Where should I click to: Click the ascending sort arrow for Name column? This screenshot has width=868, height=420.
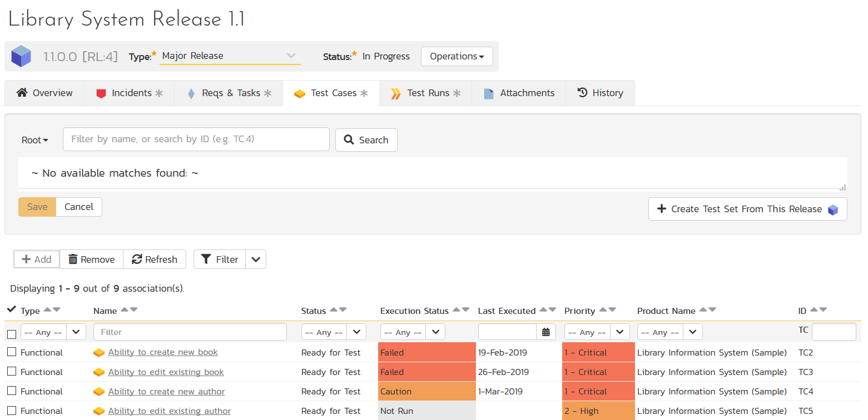[x=125, y=310]
